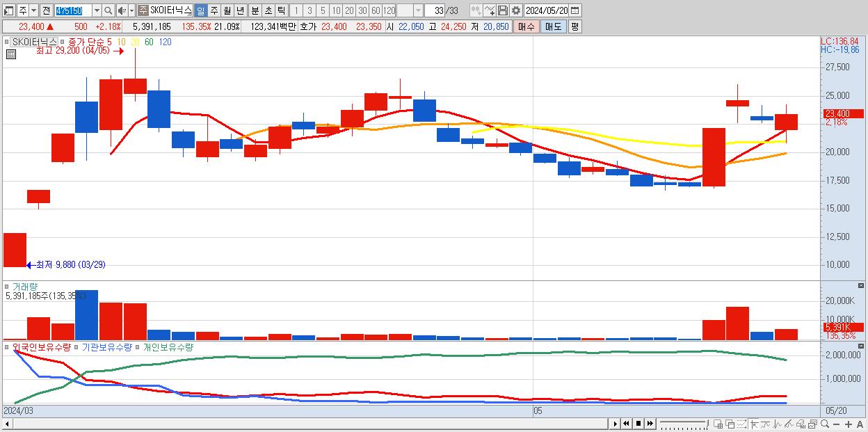
Task: Toggle the 외국인보유수량 indicator label
Action: coord(42,346)
